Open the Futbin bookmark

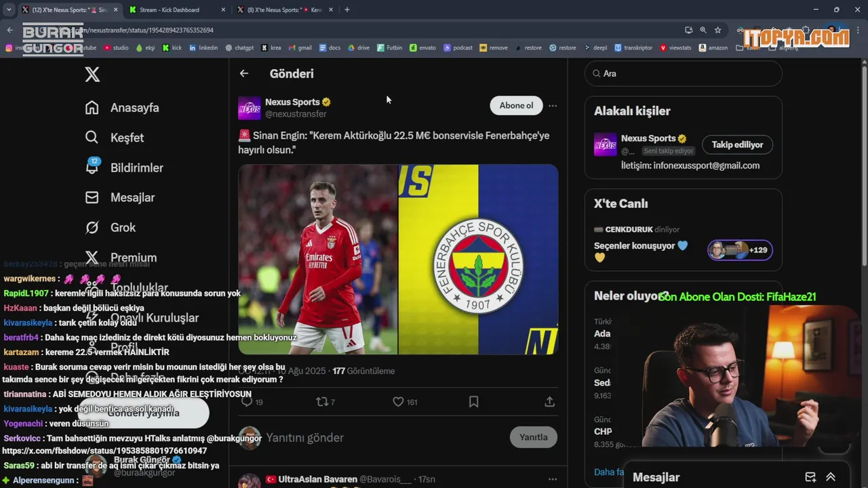coord(390,48)
